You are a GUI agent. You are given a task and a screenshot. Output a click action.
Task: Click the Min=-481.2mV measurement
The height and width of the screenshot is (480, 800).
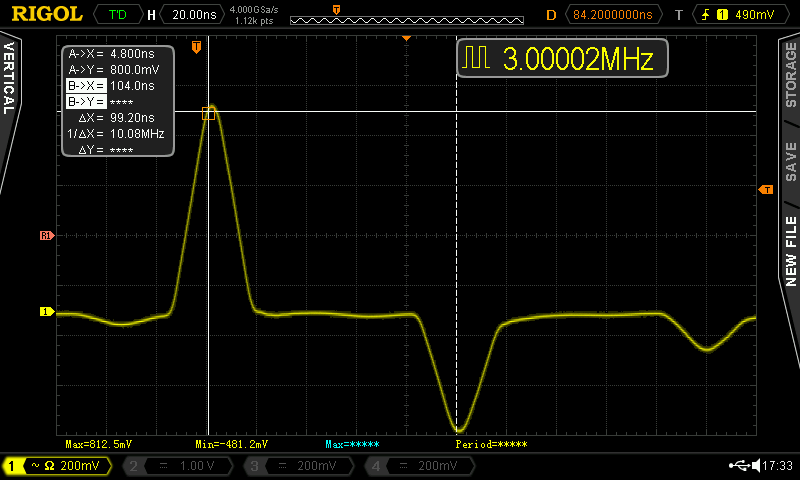coord(231,444)
